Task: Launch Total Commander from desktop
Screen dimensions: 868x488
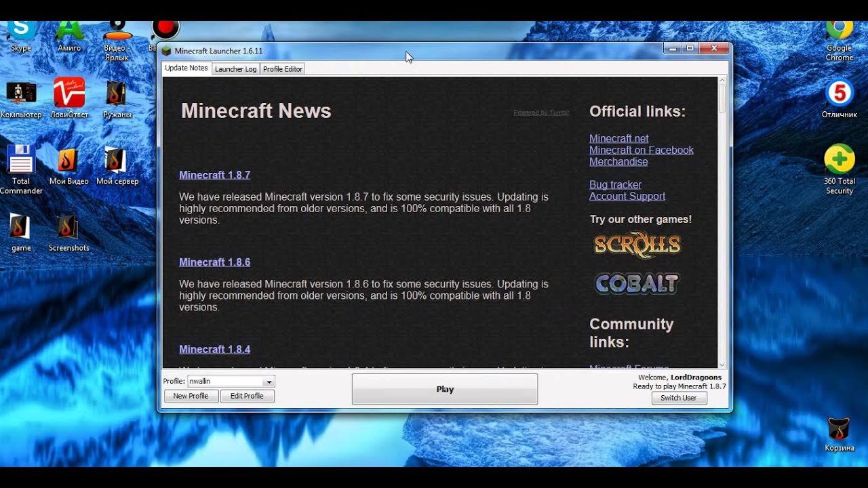Action: pyautogui.click(x=21, y=169)
